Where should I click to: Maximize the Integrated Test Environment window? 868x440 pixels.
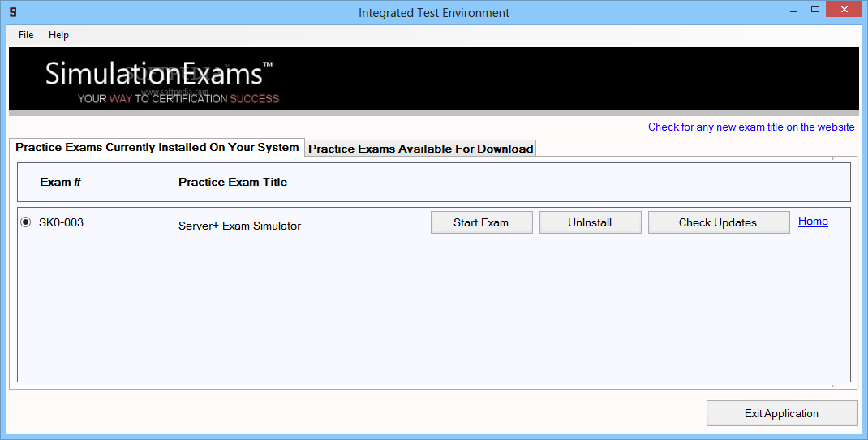pos(814,10)
